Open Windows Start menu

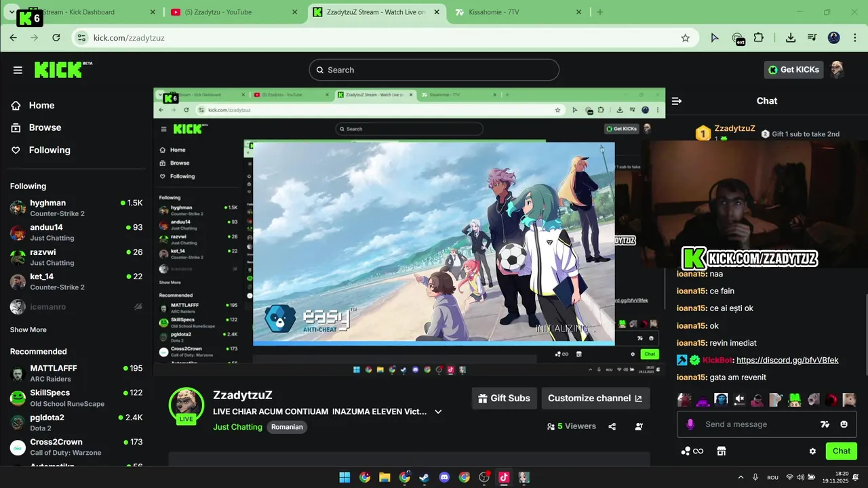344,477
